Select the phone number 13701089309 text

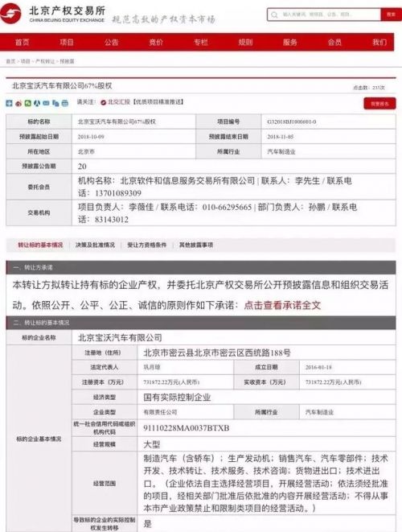(x=118, y=193)
